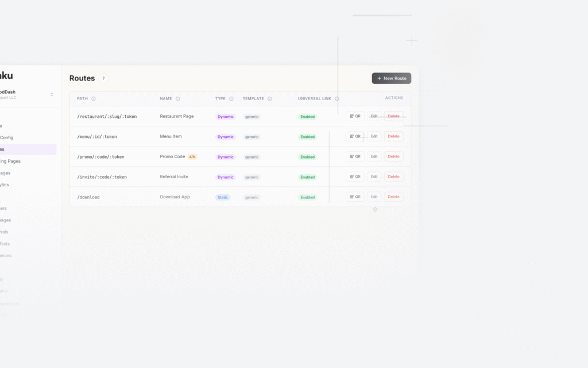Click the info icon beside the NAME column
The width and height of the screenshot is (588, 368).
[179, 98]
